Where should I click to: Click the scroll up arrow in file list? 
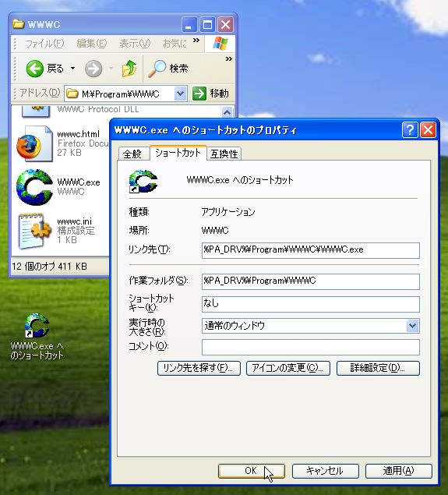[x=228, y=111]
